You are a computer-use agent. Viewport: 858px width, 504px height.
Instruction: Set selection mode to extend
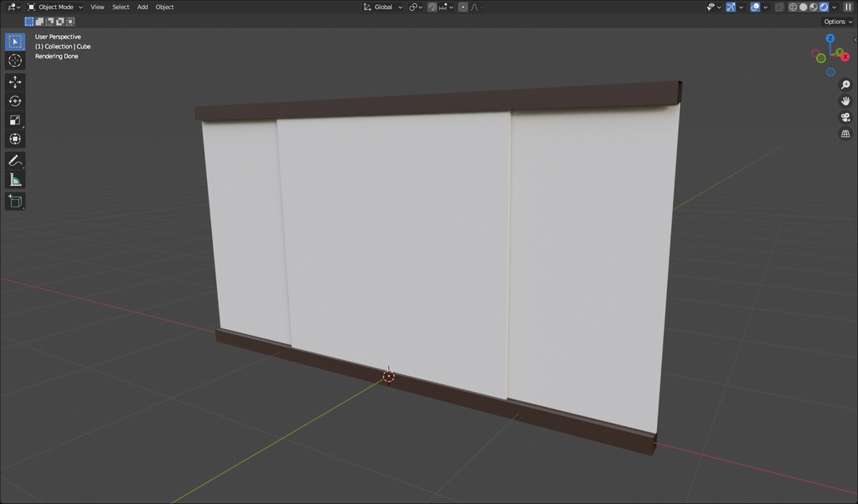pos(39,21)
